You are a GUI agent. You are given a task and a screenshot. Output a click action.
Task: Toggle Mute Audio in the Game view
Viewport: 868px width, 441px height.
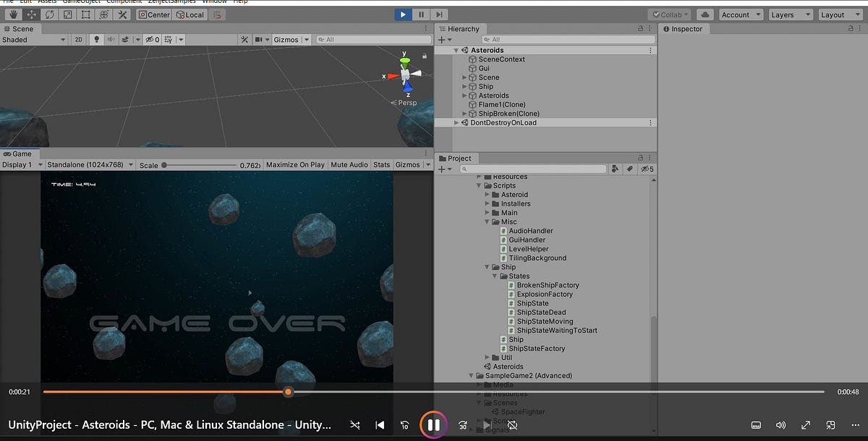pyautogui.click(x=349, y=164)
